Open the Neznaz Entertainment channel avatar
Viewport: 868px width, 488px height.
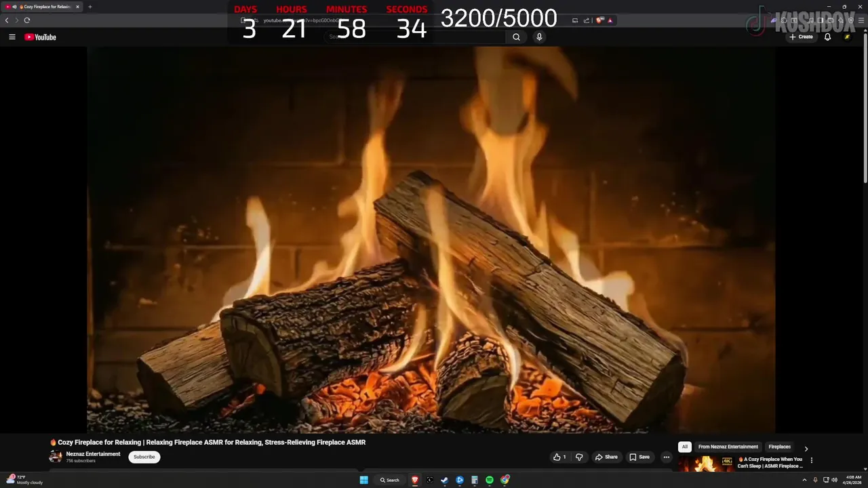[56, 457]
